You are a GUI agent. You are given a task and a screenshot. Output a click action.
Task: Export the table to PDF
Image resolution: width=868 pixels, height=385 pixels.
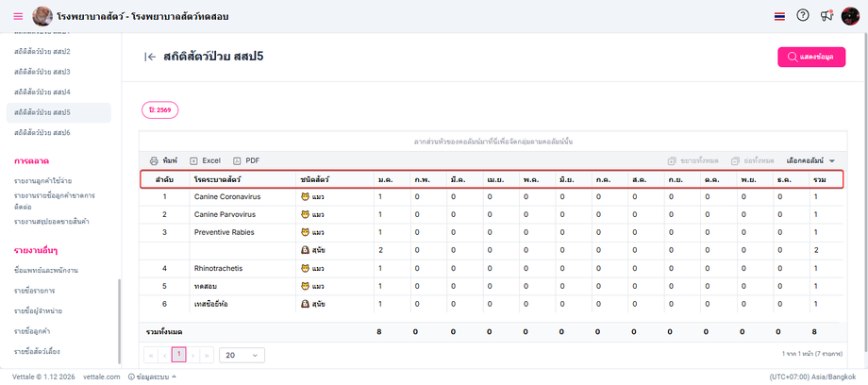(x=246, y=160)
